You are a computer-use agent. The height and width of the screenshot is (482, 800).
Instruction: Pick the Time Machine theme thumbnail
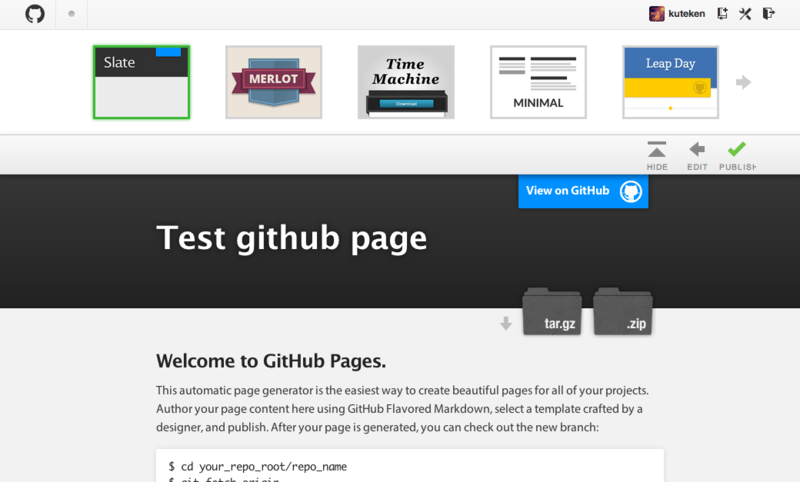406,82
